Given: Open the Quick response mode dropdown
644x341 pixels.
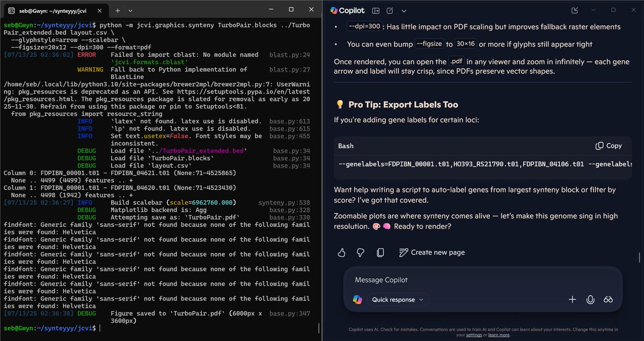Looking at the screenshot, I should point(398,300).
